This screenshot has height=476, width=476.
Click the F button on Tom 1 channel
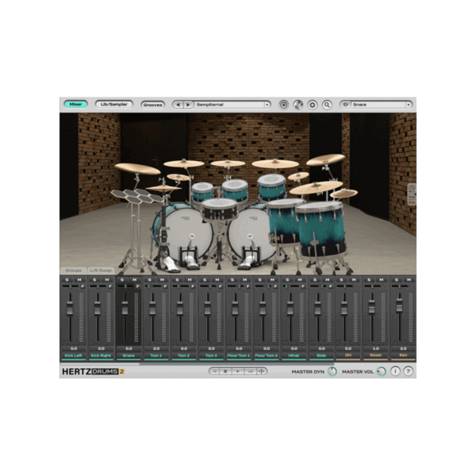pos(165,286)
